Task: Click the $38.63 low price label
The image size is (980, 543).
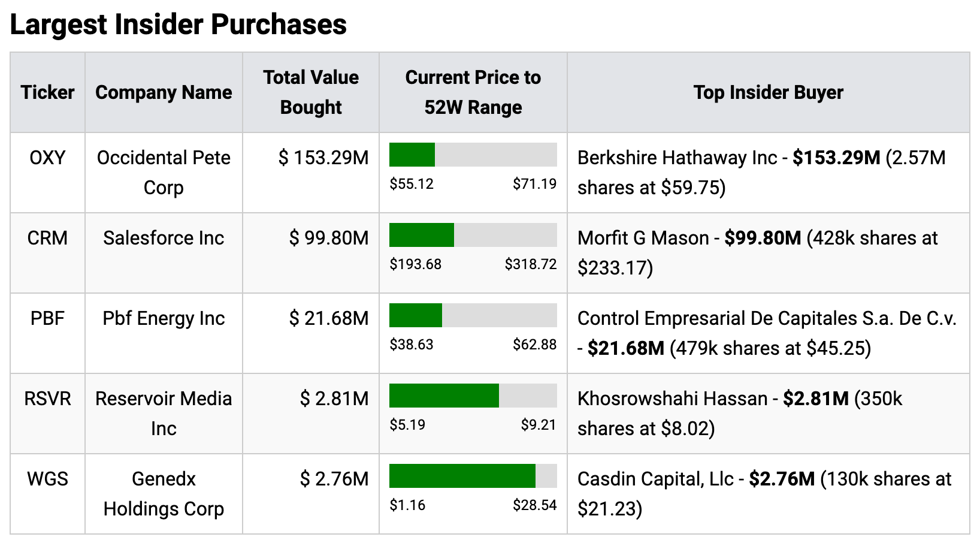Action: [412, 345]
